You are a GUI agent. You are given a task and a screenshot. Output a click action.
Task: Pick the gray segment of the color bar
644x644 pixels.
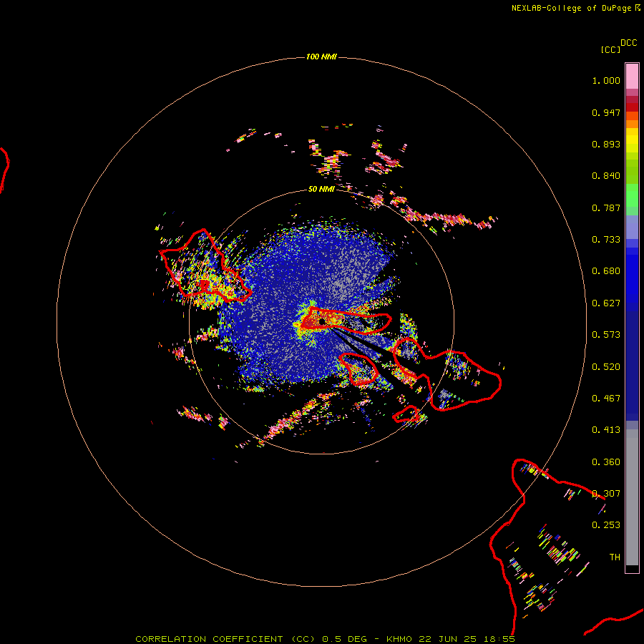[x=632, y=497]
